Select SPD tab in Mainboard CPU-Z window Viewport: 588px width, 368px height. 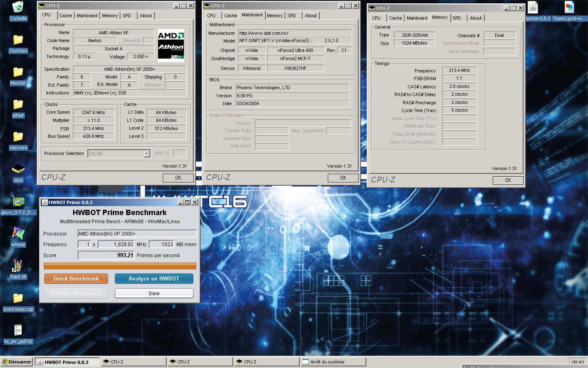[x=292, y=16]
